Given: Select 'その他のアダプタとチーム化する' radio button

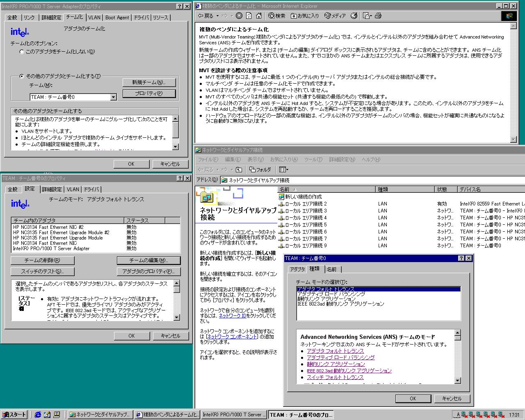Looking at the screenshot, I should [22, 76].
